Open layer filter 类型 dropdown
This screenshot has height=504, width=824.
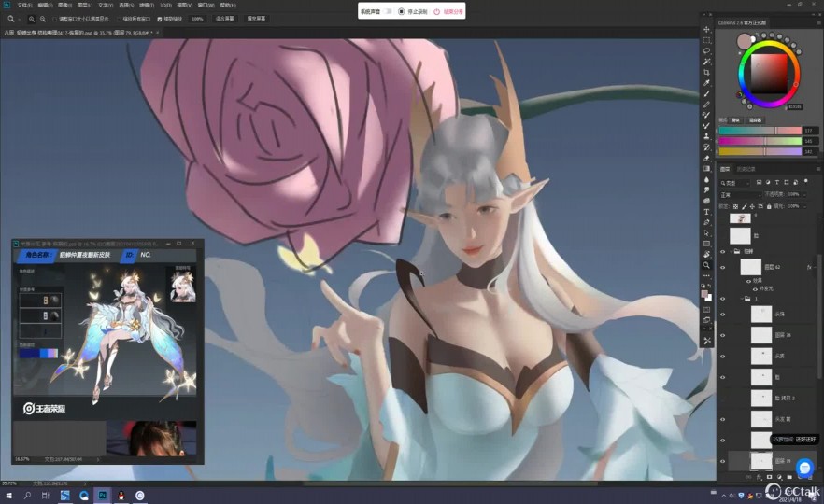[x=735, y=183]
